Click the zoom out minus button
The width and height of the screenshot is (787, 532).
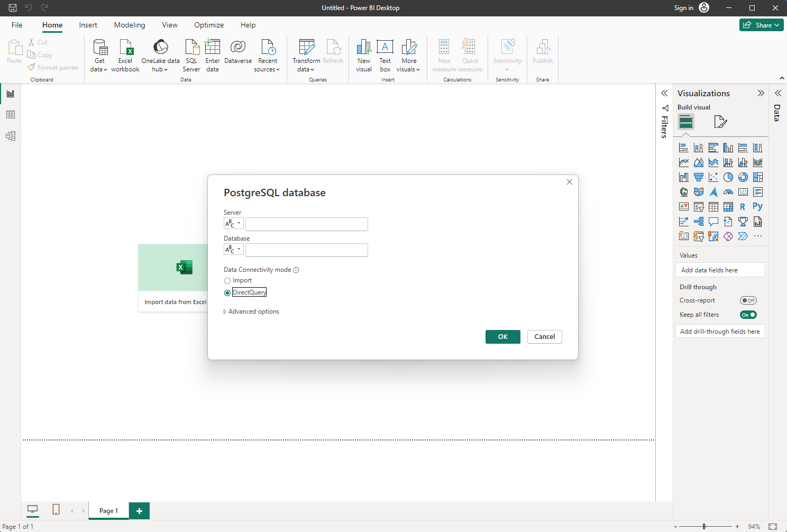tap(675, 526)
